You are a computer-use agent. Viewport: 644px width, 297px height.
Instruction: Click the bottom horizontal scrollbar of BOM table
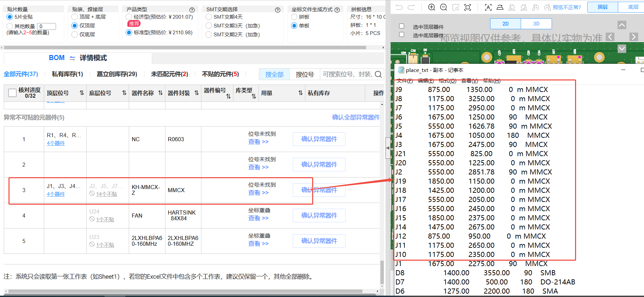click(x=185, y=291)
